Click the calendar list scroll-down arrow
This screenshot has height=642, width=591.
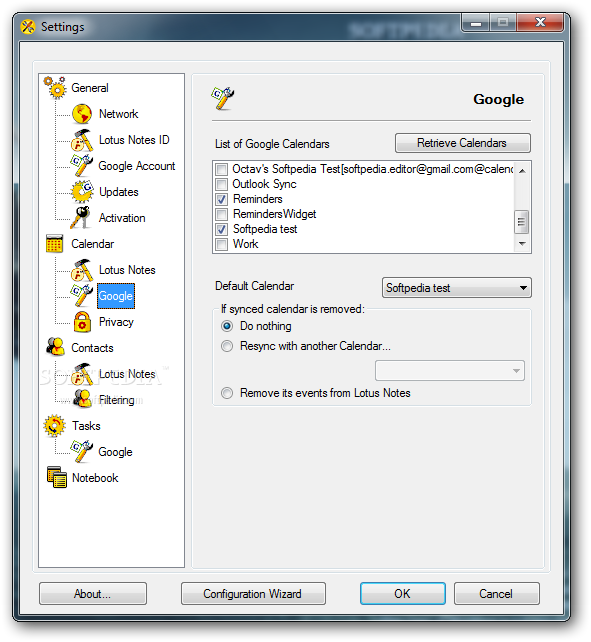click(x=522, y=244)
